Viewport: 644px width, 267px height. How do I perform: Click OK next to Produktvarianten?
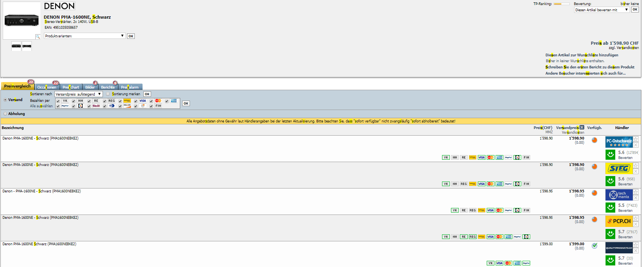coord(131,36)
